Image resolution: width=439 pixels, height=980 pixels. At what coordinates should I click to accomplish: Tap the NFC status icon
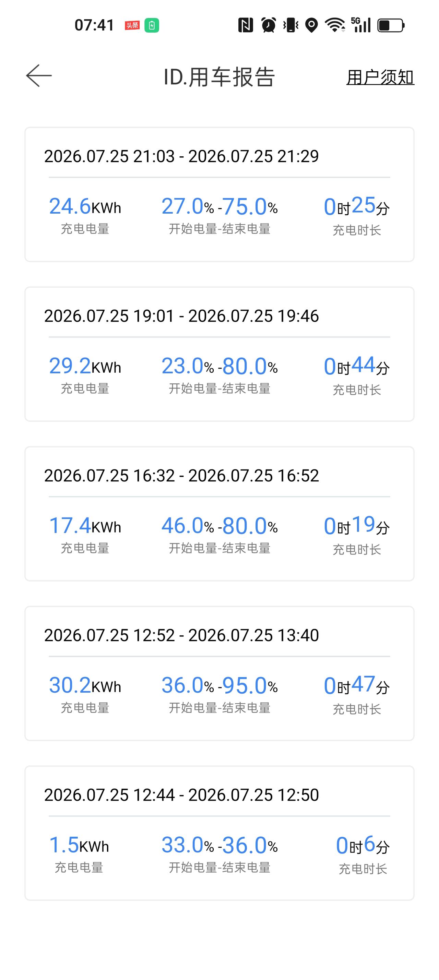tap(245, 25)
